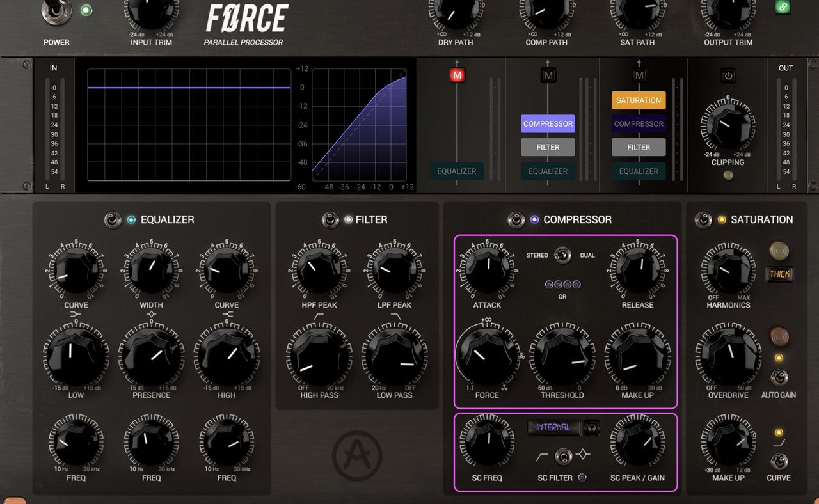819x504 pixels.
Task: Unmute the dry path red M button
Action: coord(457,75)
